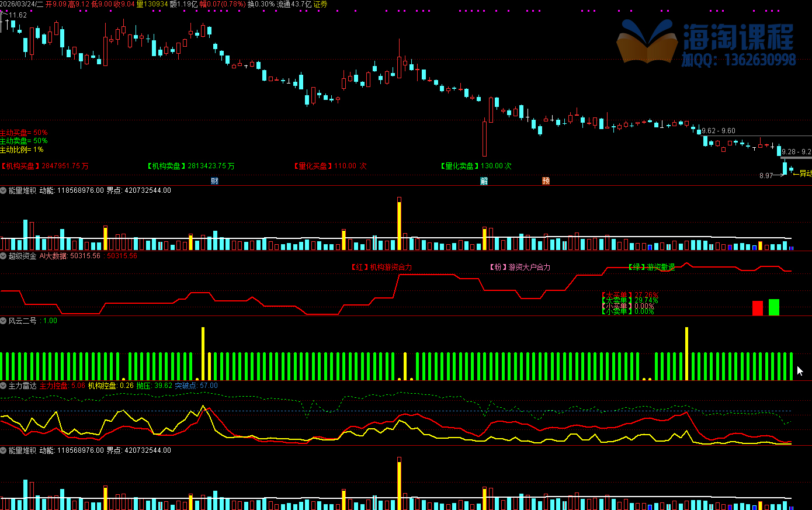Open dropdown arrow beside 超级资金 indicator
The width and height of the screenshot is (812, 510).
pyautogui.click(x=4, y=256)
